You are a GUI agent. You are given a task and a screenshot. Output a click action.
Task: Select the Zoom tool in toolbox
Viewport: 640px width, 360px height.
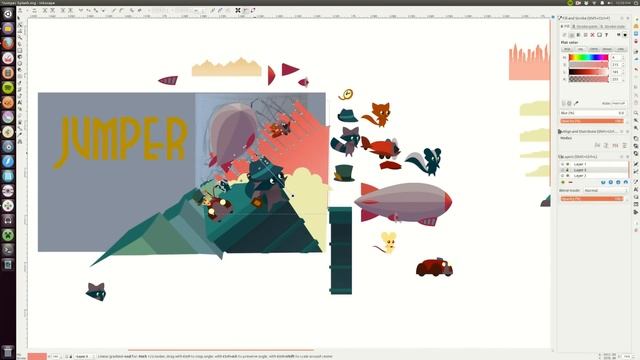pyautogui.click(x=20, y=37)
